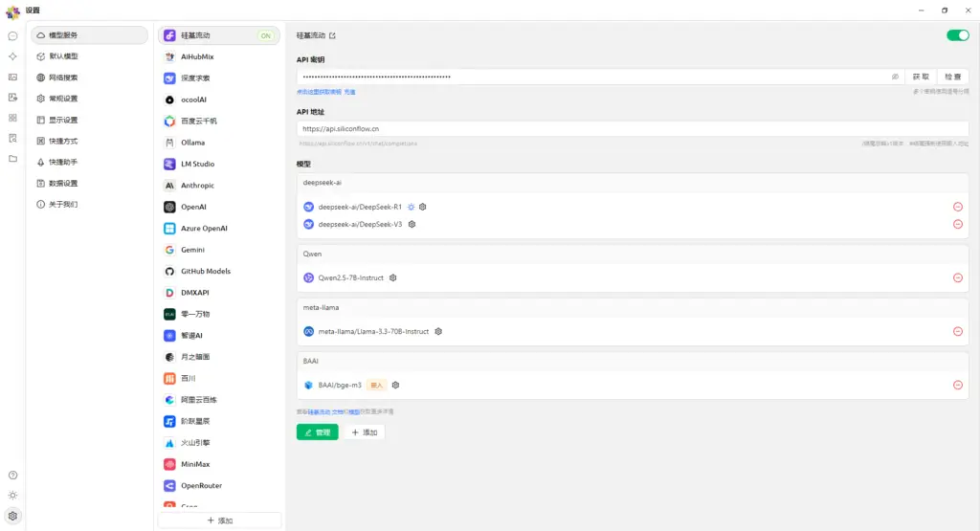Go to 数据设置 settings section
Image resolution: width=980 pixels, height=531 pixels.
tap(63, 183)
